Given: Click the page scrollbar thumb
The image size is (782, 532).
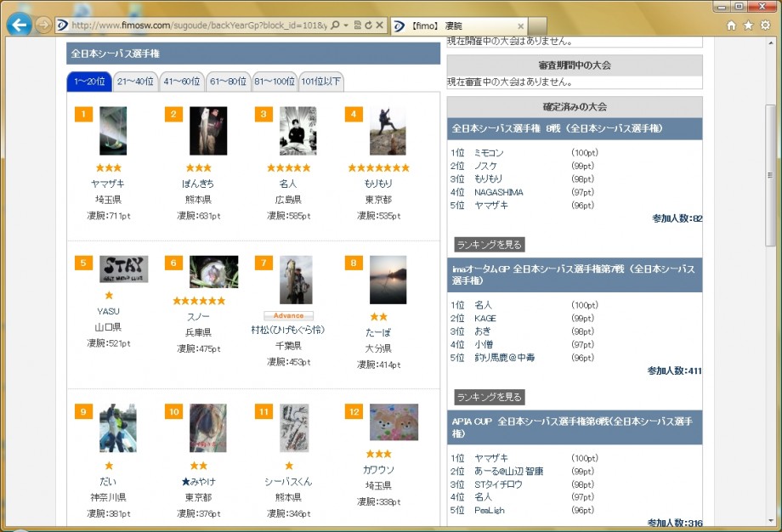Looking at the screenshot, I should 771,175.
